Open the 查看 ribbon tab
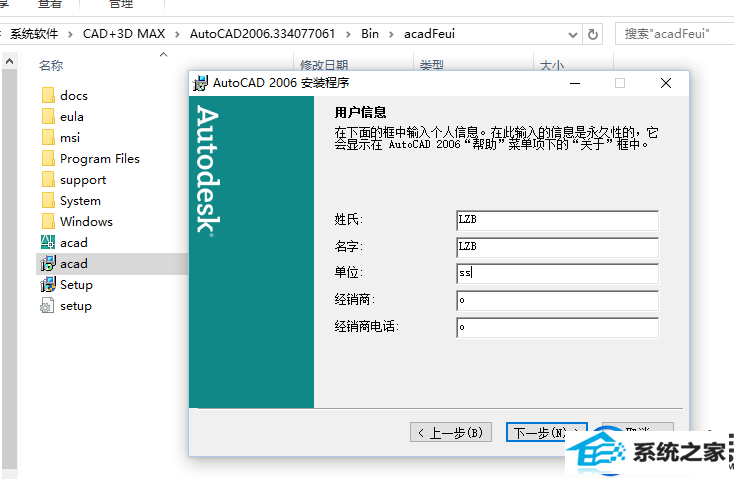Image resolution: width=734 pixels, height=479 pixels. (x=50, y=4)
